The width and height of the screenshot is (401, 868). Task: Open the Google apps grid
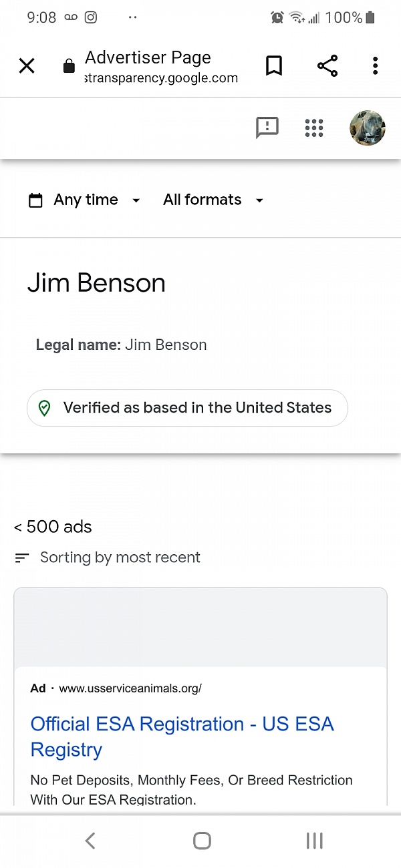coord(314,128)
